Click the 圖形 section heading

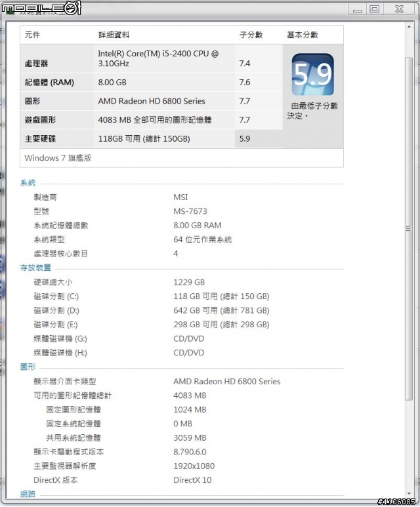pyautogui.click(x=28, y=367)
